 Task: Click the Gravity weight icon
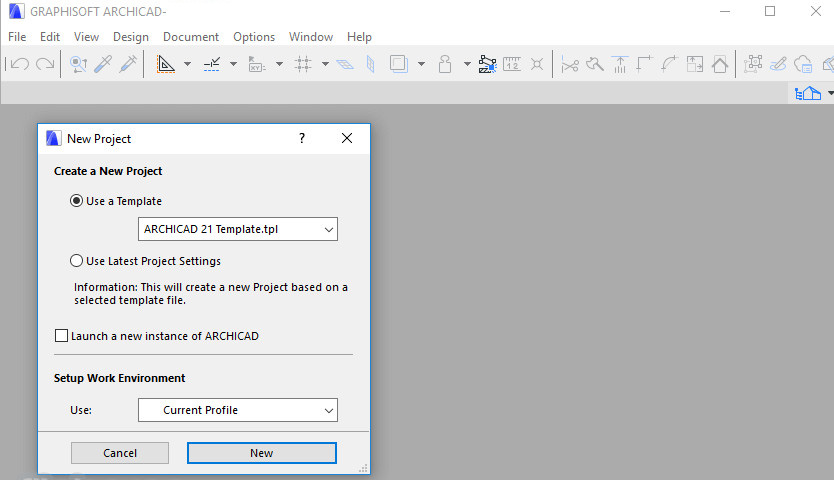(445, 64)
